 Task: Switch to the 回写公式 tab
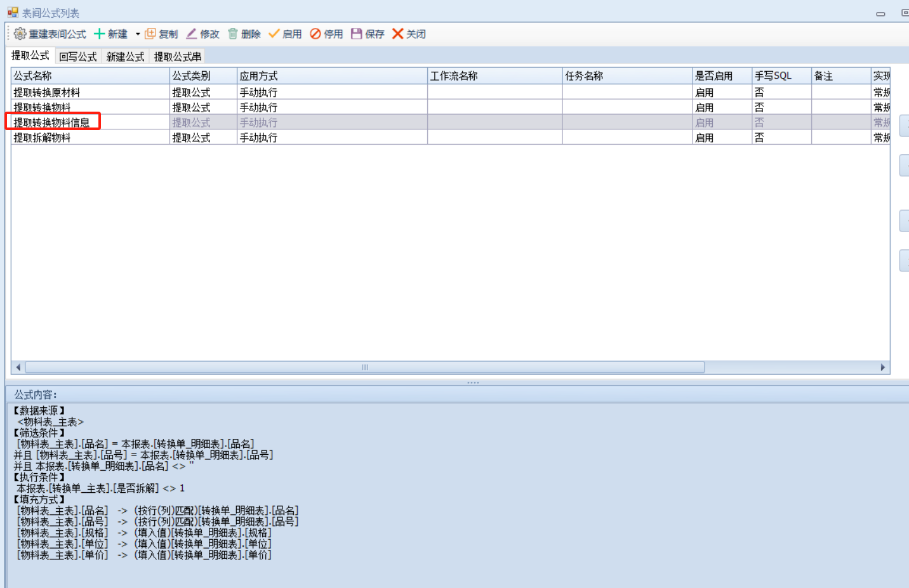[77, 56]
